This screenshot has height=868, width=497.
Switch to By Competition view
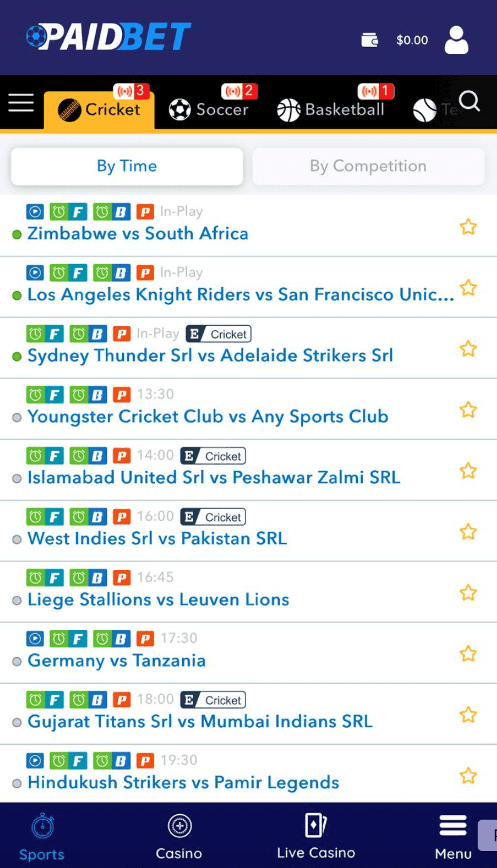pos(368,166)
